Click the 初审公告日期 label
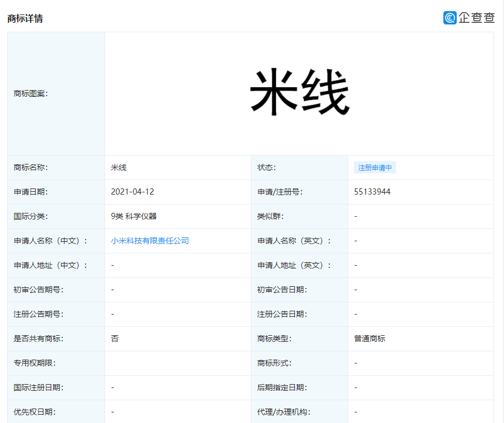The height and width of the screenshot is (423, 504). tap(282, 290)
